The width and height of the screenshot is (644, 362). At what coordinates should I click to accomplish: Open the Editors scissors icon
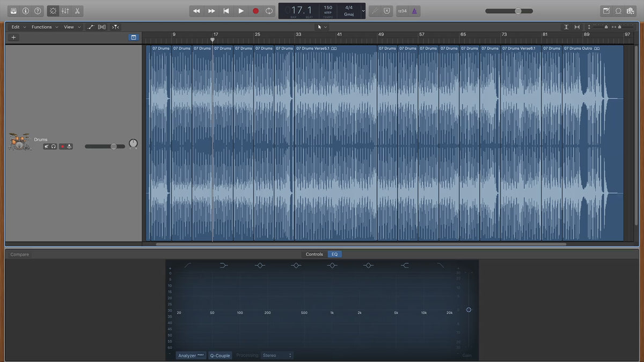coord(77,11)
